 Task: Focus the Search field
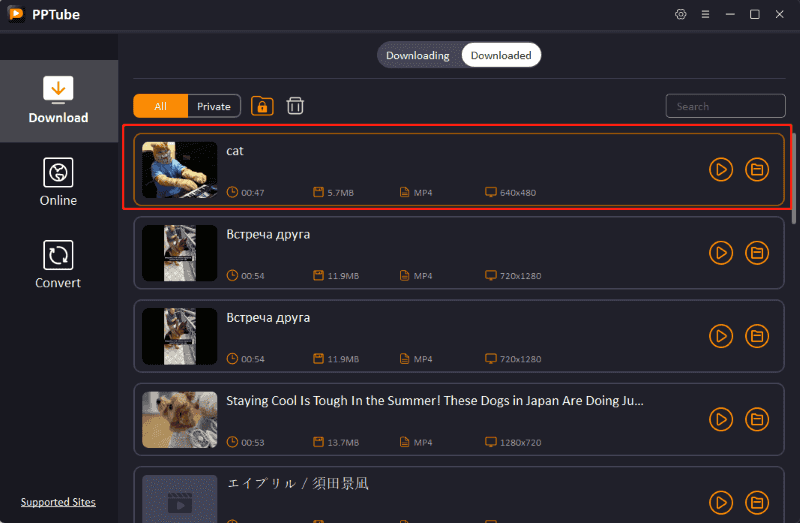[725, 106]
